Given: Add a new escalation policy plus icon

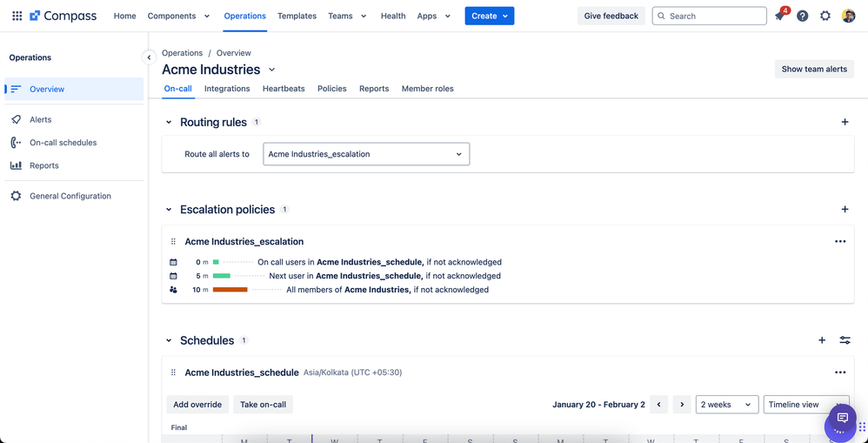Looking at the screenshot, I should point(845,210).
